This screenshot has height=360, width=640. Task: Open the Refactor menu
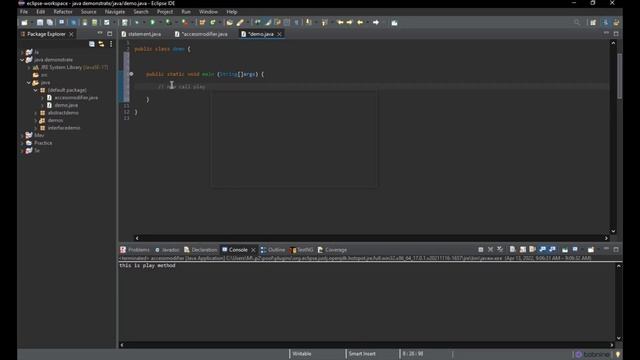tap(63, 12)
